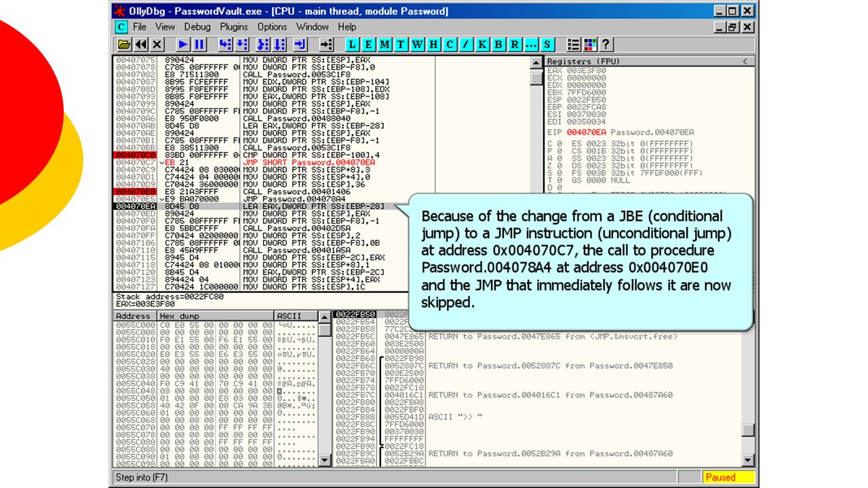Click the Trace over toolbar icon
Screen dimensions: 868x488
point(279,44)
